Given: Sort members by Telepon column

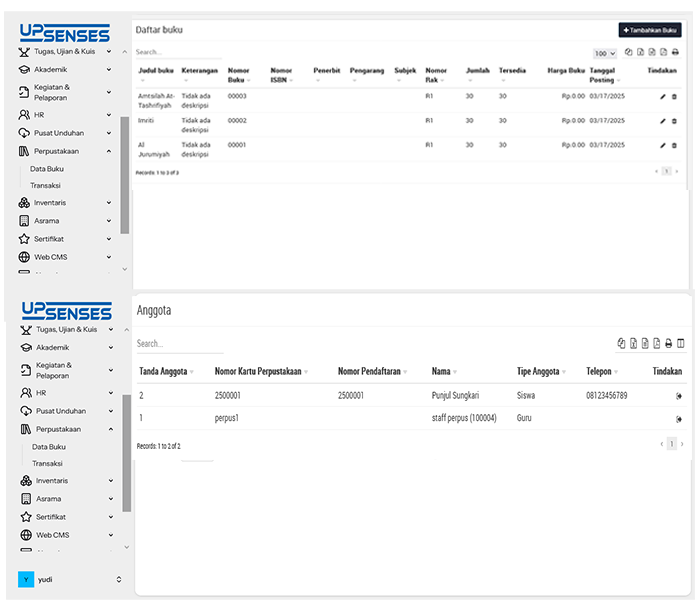Looking at the screenshot, I should 602,371.
